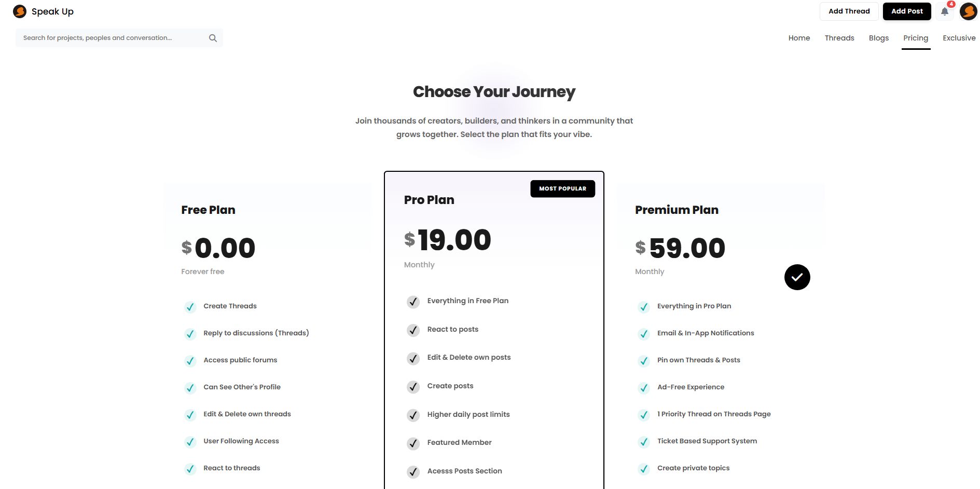
Task: Click checkmark beside Everything in Free Plan
Action: coord(413,302)
